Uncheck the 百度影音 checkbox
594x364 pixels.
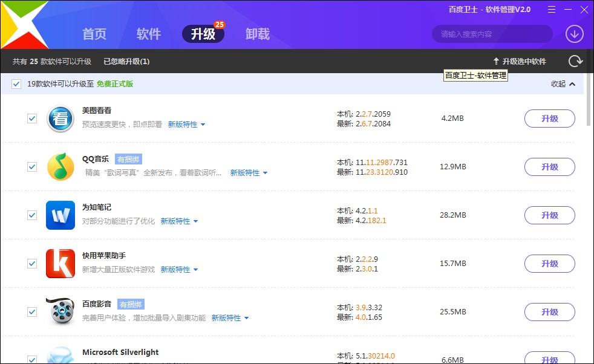[x=32, y=312]
